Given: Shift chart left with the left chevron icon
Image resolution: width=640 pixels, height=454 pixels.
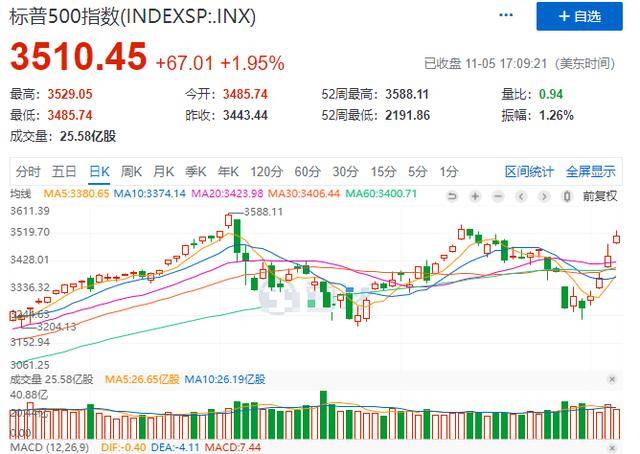Looking at the screenshot, I should 521,196.
